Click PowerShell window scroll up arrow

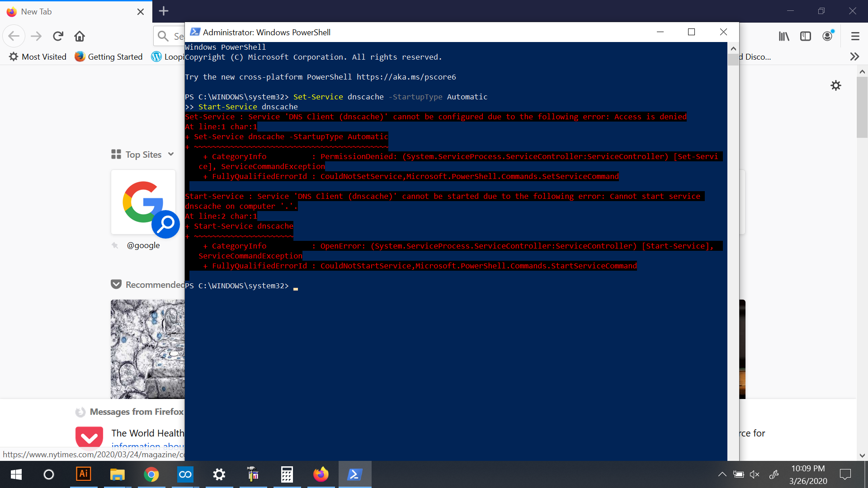pos(733,48)
